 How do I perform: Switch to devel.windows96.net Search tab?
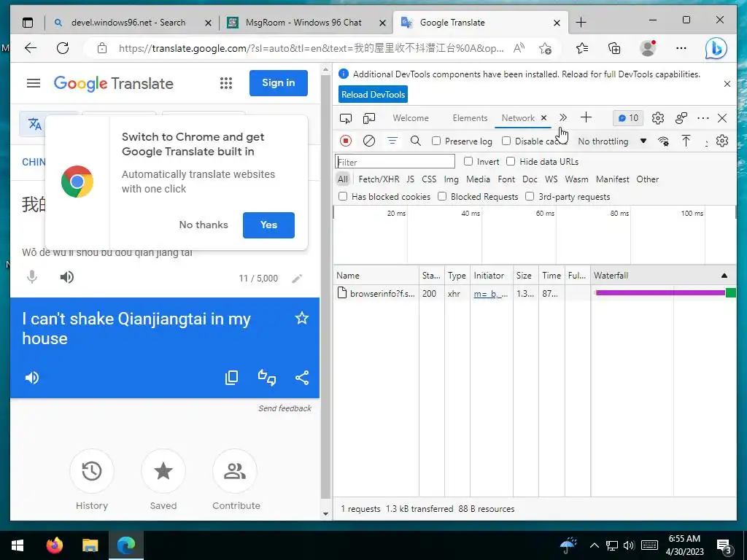[x=128, y=23]
